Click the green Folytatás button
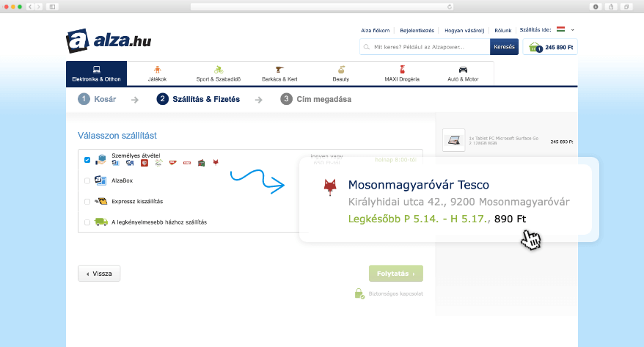The height and width of the screenshot is (347, 644). click(396, 274)
